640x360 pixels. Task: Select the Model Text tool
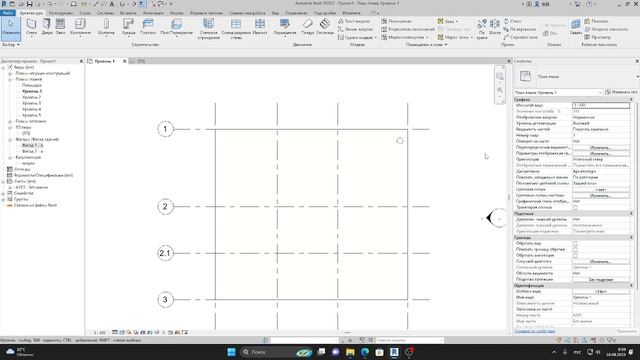pyautogui.click(x=354, y=21)
